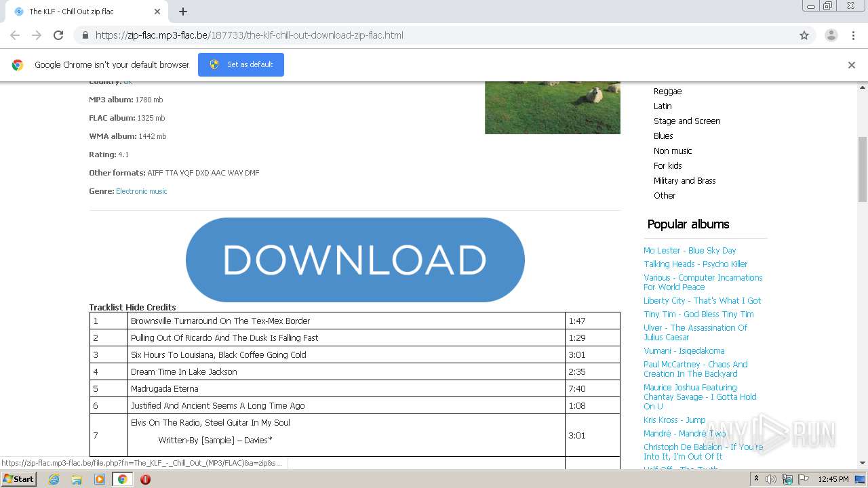The image size is (868, 488).
Task: Open Ulver - The Assassination Of Julius Caesar
Action: (695, 332)
